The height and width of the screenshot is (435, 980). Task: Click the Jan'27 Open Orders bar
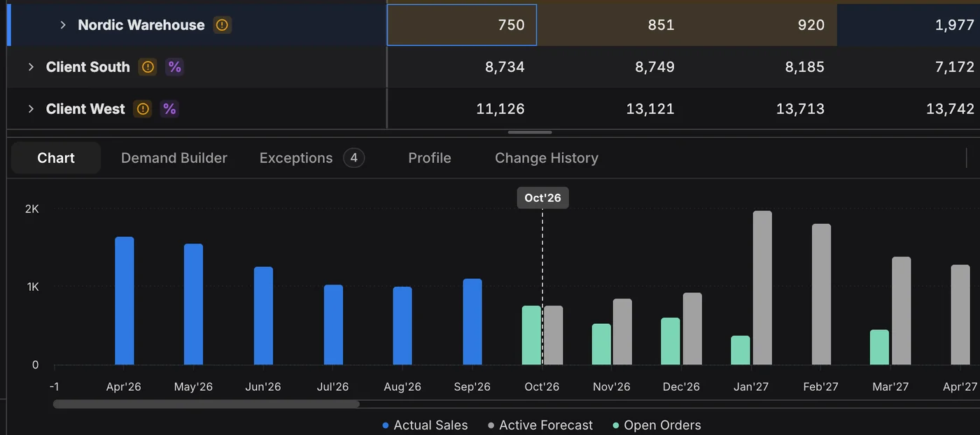741,350
